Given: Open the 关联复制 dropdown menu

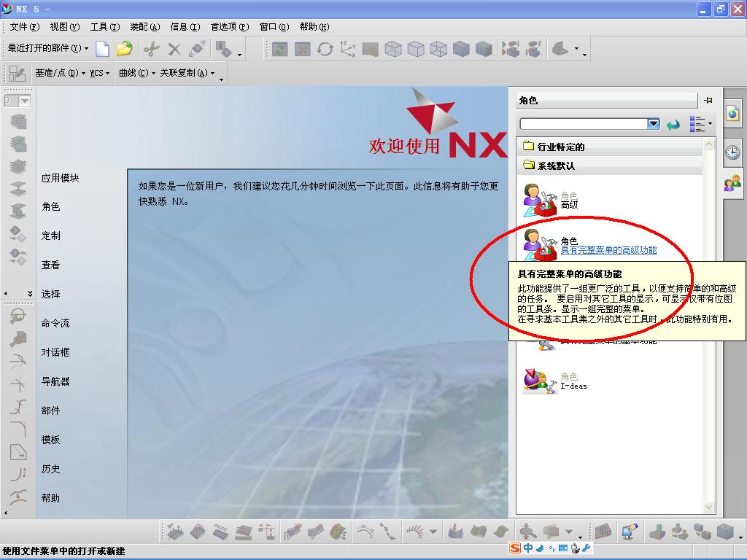Looking at the screenshot, I should point(187,73).
